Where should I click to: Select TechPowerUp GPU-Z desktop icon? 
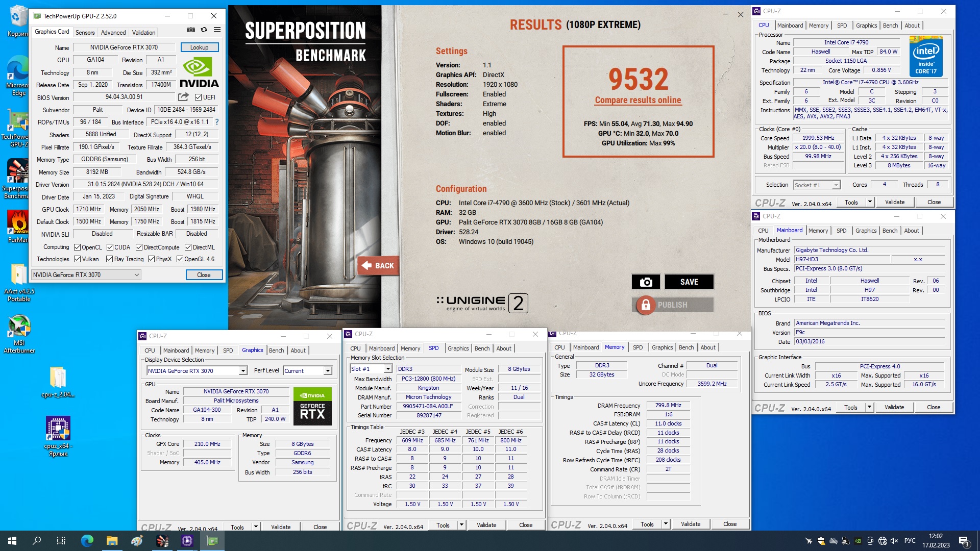(18, 129)
